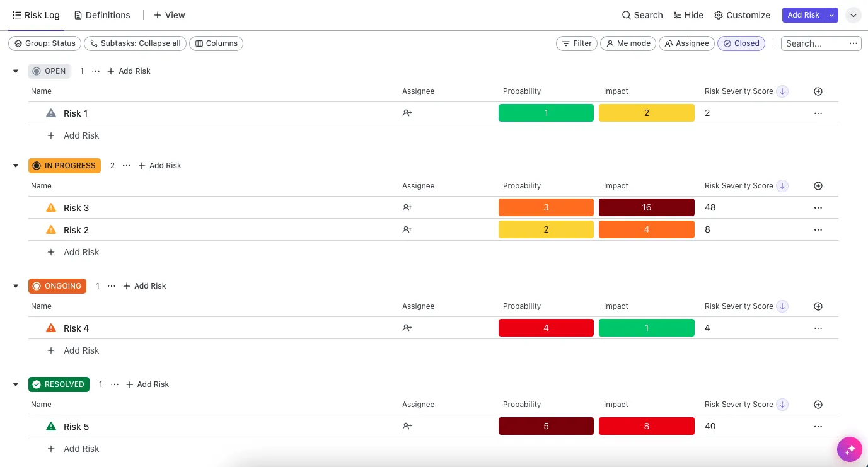Open the Group: Status option
Viewport: 868px width, 467px height.
point(45,43)
